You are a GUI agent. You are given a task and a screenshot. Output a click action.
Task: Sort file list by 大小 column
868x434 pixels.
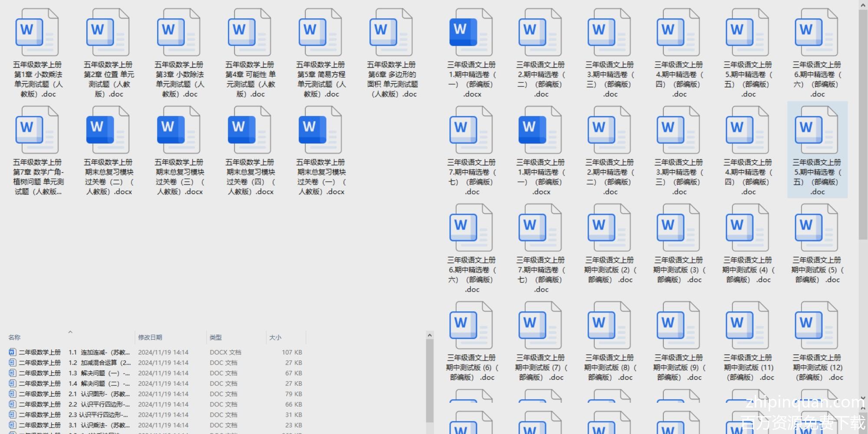coord(275,338)
